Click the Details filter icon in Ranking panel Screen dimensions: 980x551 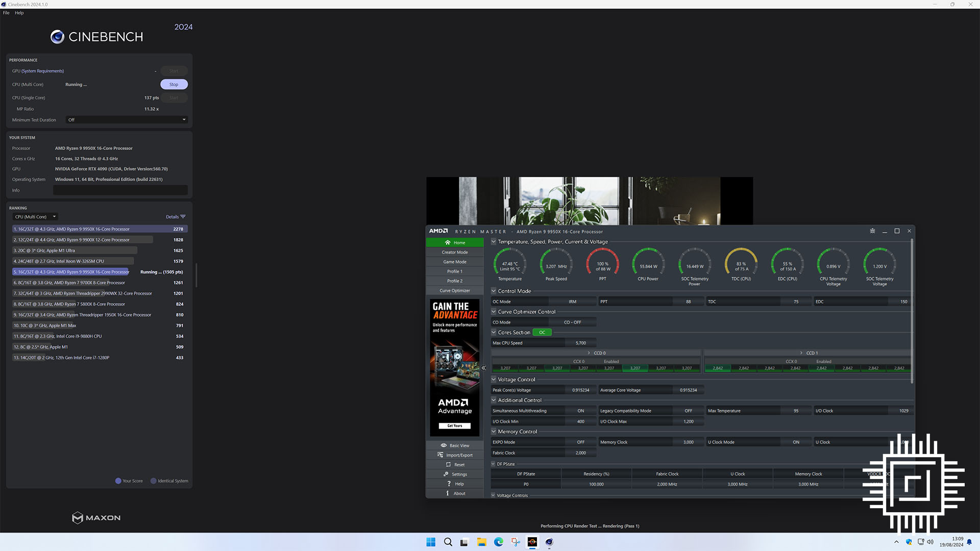pos(183,217)
